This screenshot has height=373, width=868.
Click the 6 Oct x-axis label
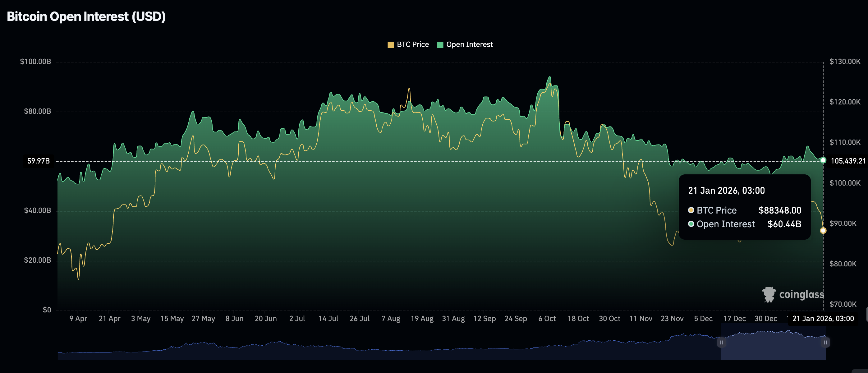(547, 318)
